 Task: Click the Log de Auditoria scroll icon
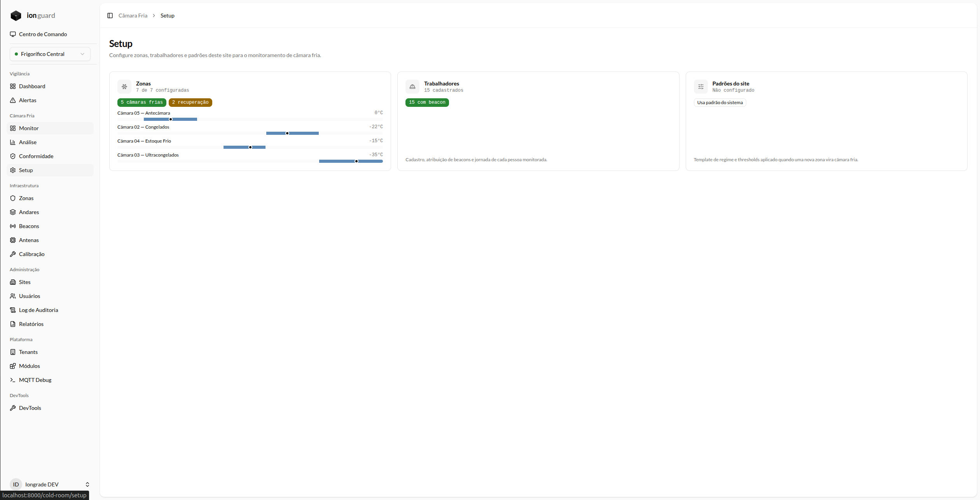(x=13, y=310)
